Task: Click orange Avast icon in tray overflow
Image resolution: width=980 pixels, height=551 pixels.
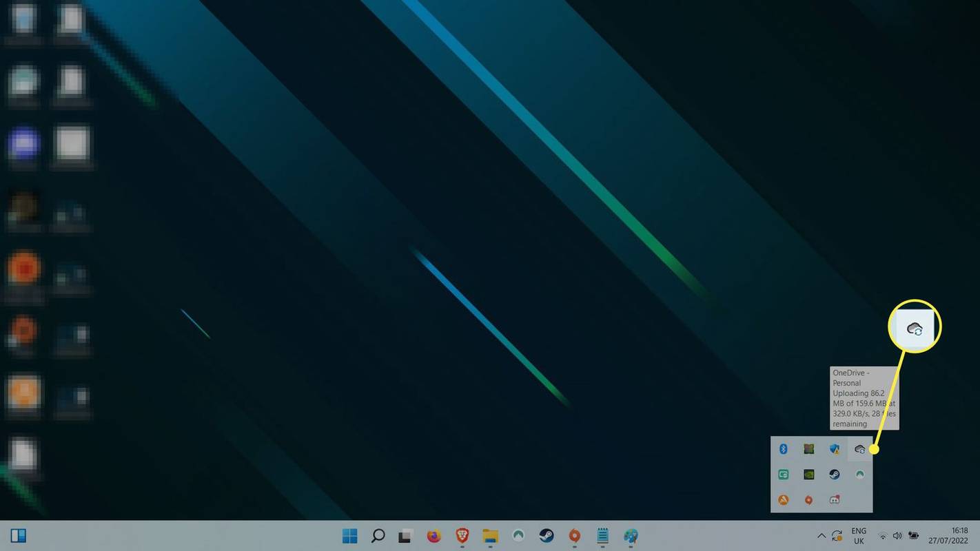Action: point(783,500)
